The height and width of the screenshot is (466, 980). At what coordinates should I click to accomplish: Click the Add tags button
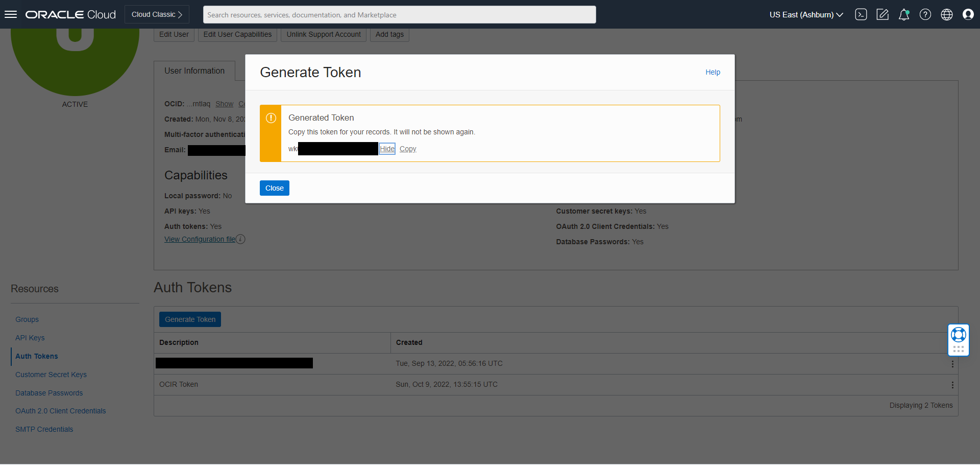click(x=389, y=34)
